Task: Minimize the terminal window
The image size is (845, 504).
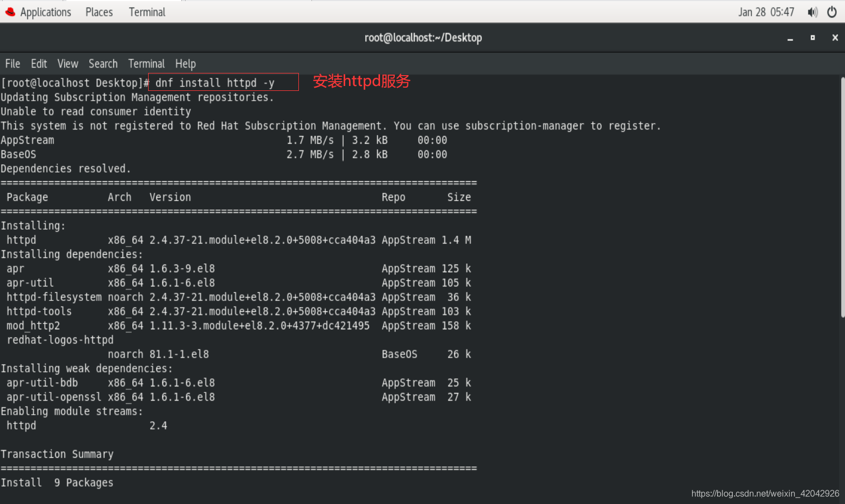Action: 790,38
